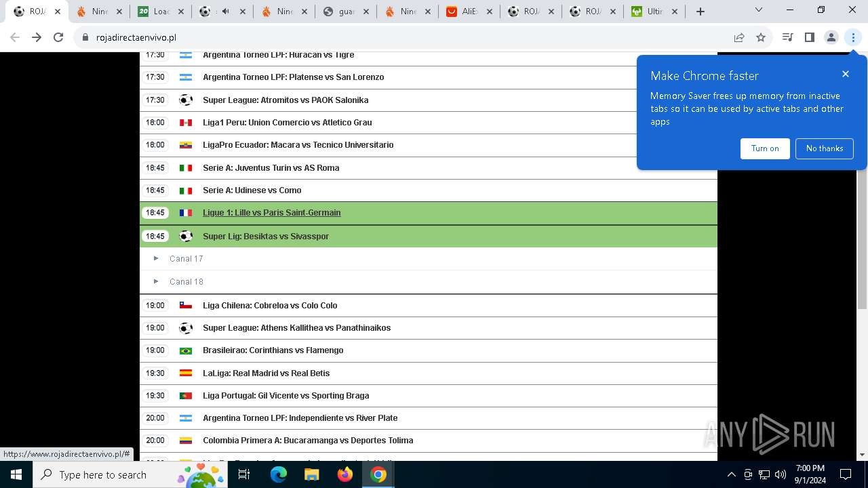
Task: Open a new browser tab
Action: 701,12
